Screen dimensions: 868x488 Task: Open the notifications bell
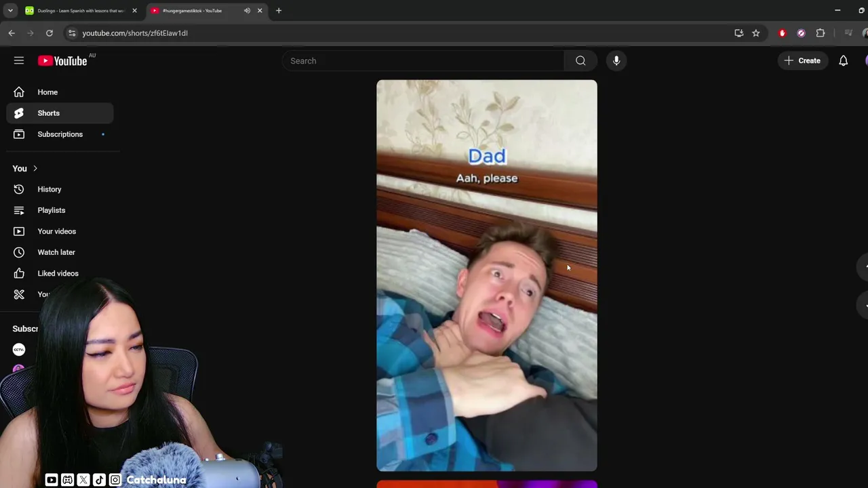(x=844, y=61)
